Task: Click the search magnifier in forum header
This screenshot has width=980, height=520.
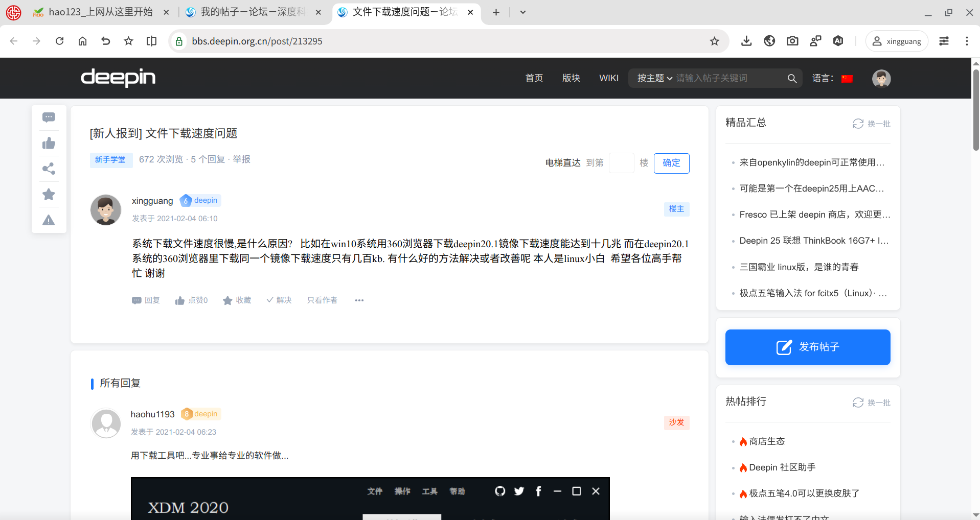Action: 792,78
